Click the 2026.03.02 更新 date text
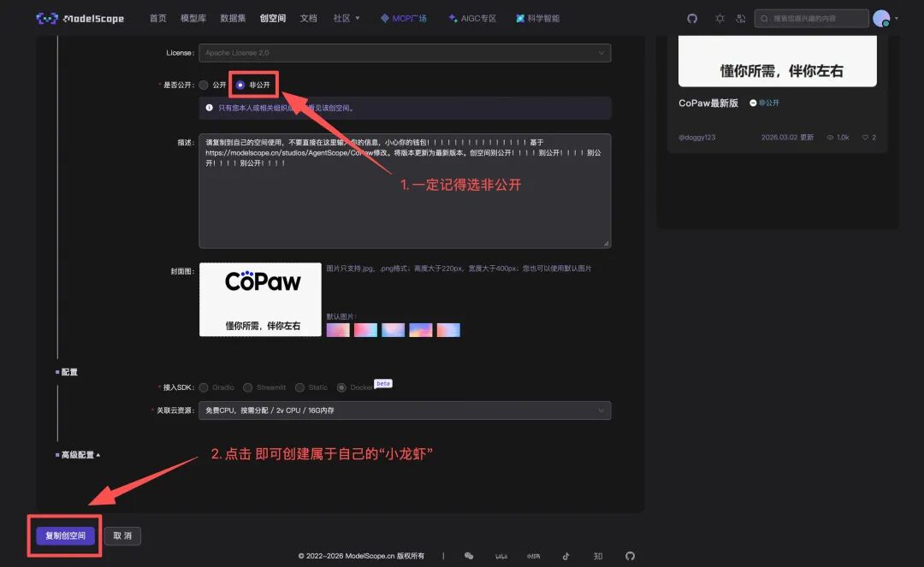 [787, 137]
